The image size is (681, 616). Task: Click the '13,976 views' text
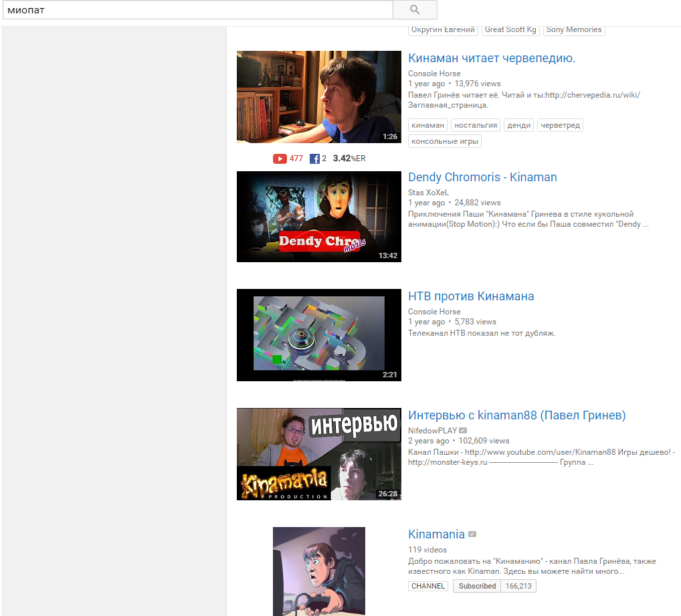pos(478,84)
